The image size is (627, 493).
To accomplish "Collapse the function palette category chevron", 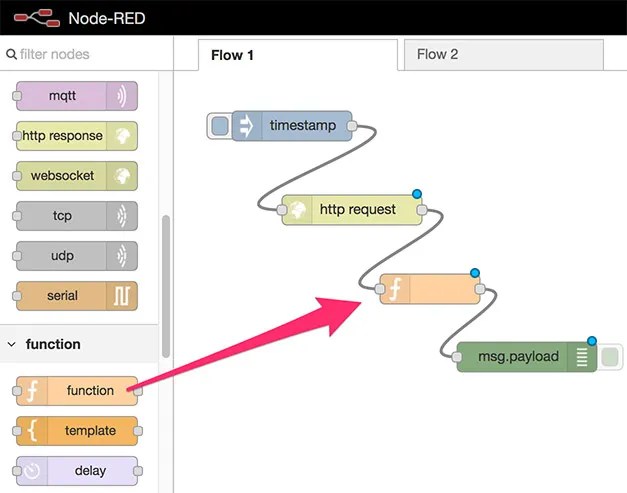I will (x=12, y=344).
